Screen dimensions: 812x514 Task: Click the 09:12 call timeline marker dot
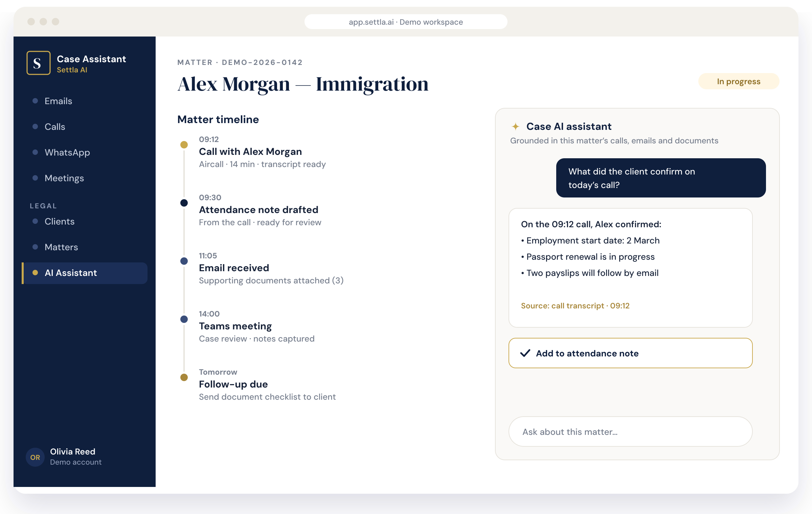(x=184, y=145)
